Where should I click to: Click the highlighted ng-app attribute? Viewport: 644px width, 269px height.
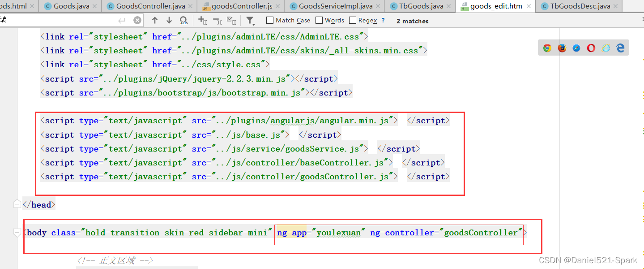coord(291,233)
